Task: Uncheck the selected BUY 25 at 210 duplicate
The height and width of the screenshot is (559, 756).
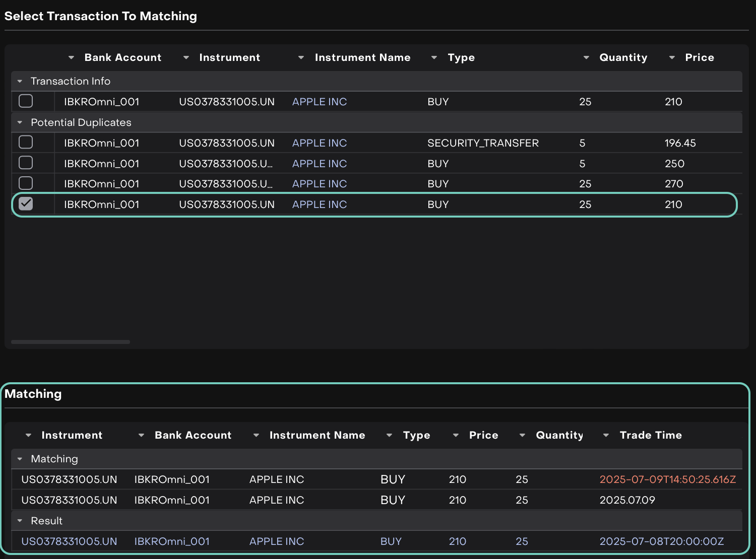Action: [26, 204]
